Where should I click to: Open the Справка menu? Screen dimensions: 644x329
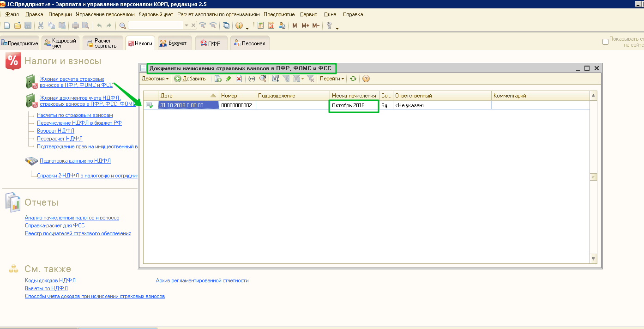353,14
